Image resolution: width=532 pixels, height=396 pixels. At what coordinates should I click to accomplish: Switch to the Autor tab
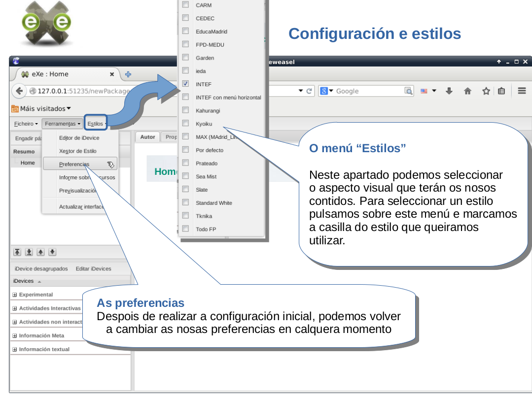pyautogui.click(x=147, y=137)
